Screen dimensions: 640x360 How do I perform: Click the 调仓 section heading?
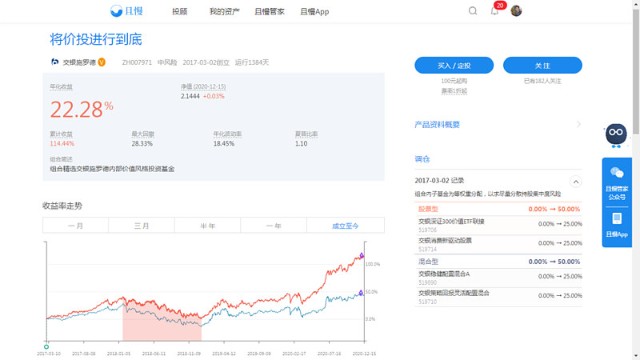tap(422, 159)
